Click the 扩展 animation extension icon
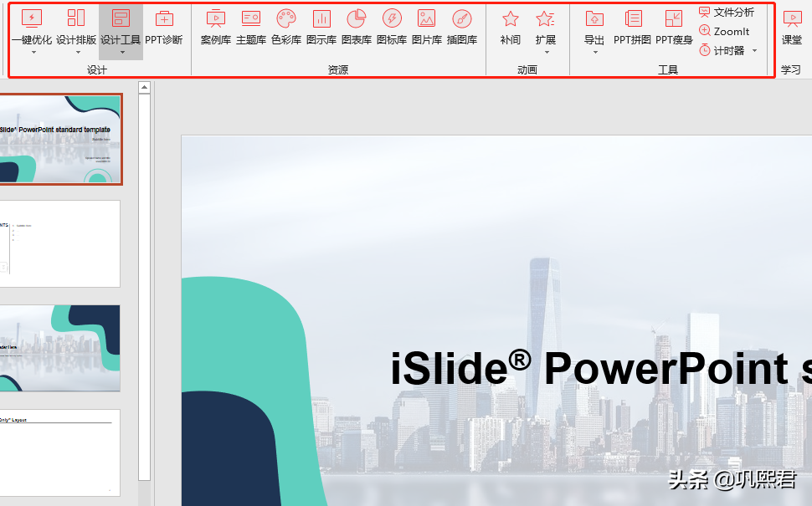The image size is (812, 506). coord(545,19)
